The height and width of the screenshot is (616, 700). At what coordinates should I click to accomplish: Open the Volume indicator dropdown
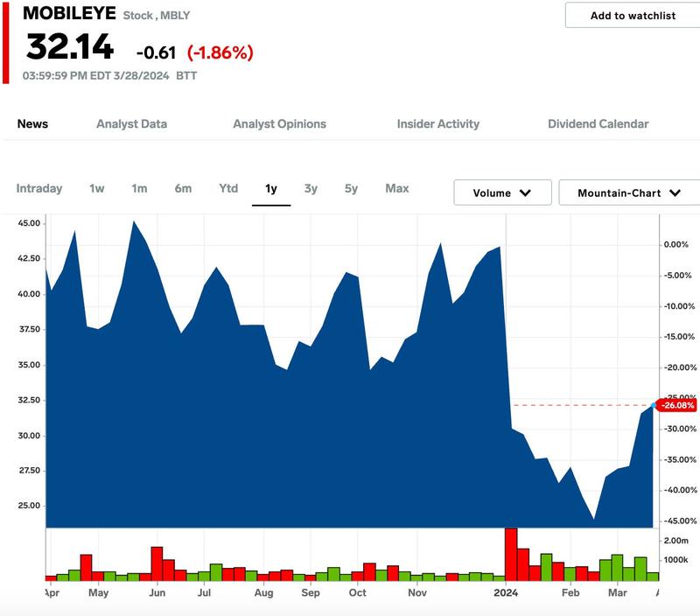click(x=502, y=192)
